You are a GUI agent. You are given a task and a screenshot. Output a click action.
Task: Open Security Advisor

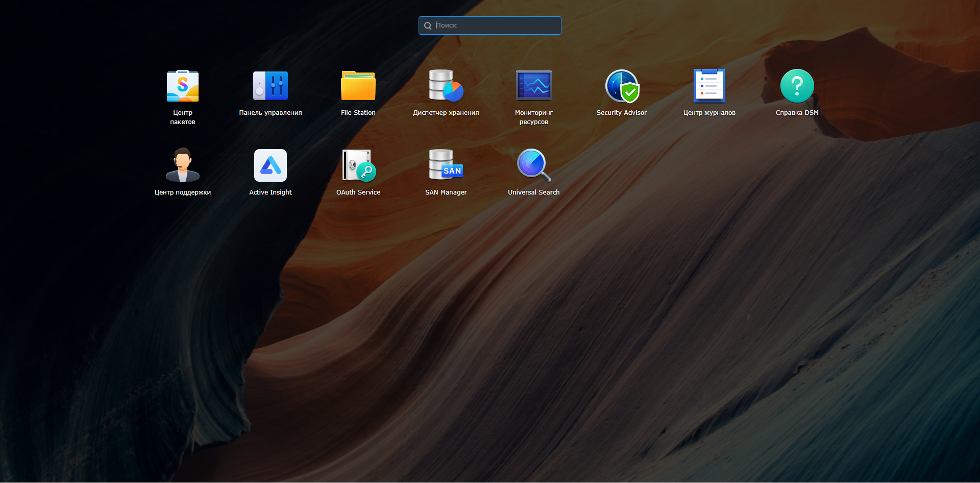point(622,86)
